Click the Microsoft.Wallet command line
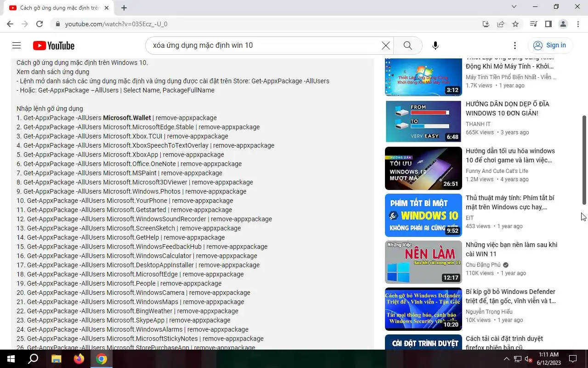 [x=117, y=118]
